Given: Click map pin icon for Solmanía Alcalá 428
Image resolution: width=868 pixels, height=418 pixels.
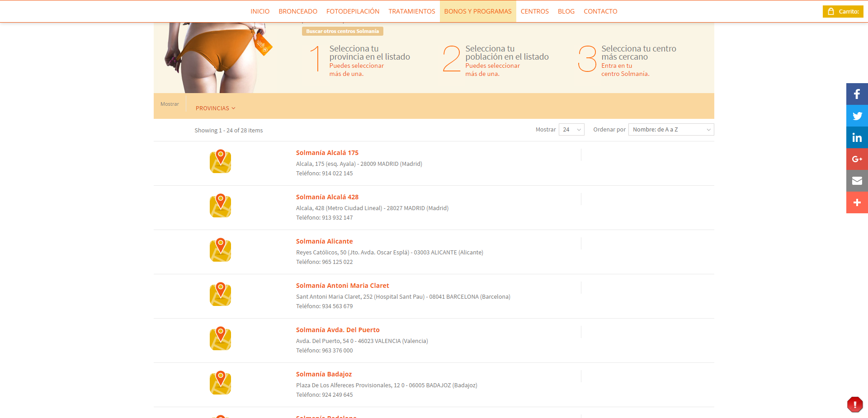Looking at the screenshot, I should pyautogui.click(x=220, y=206).
